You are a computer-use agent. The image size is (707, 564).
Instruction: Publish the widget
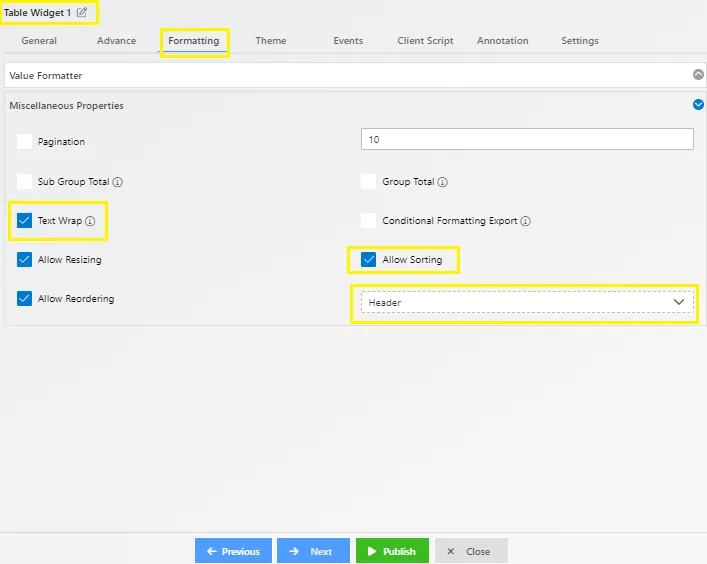click(x=392, y=551)
